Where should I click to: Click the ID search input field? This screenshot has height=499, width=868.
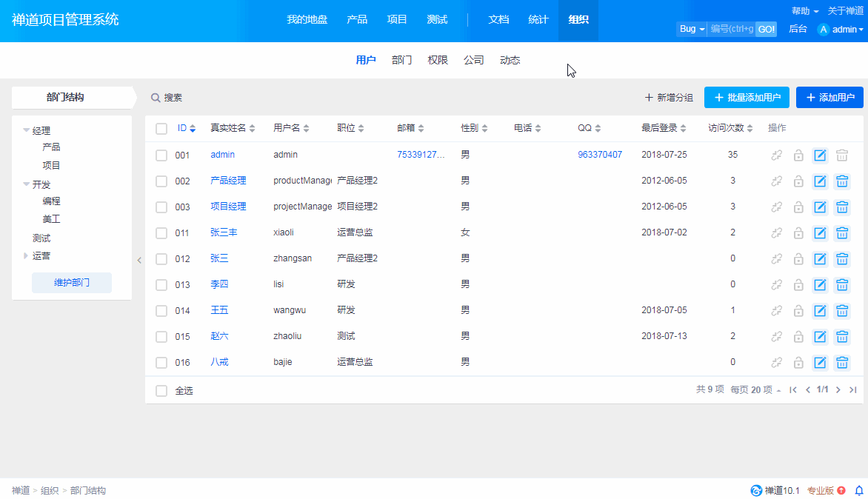point(731,29)
